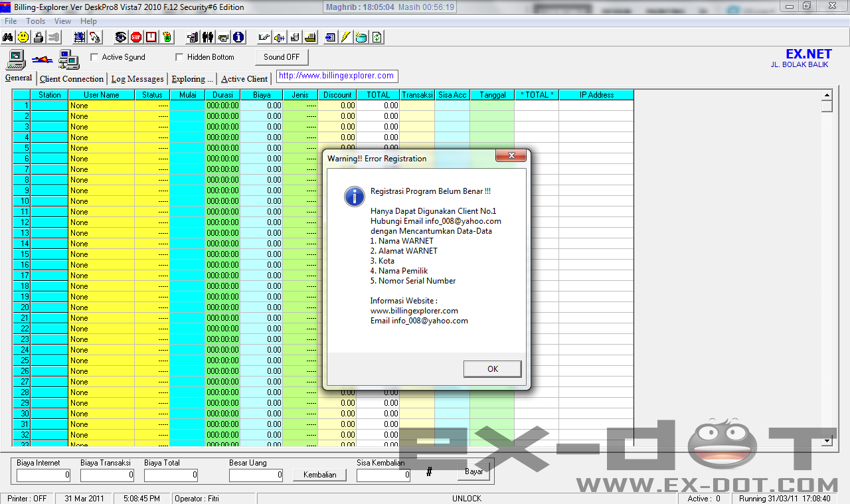This screenshot has height=504, width=850.
Task: Click the down arrow of the vertical scrollbar
Action: pyautogui.click(x=826, y=440)
